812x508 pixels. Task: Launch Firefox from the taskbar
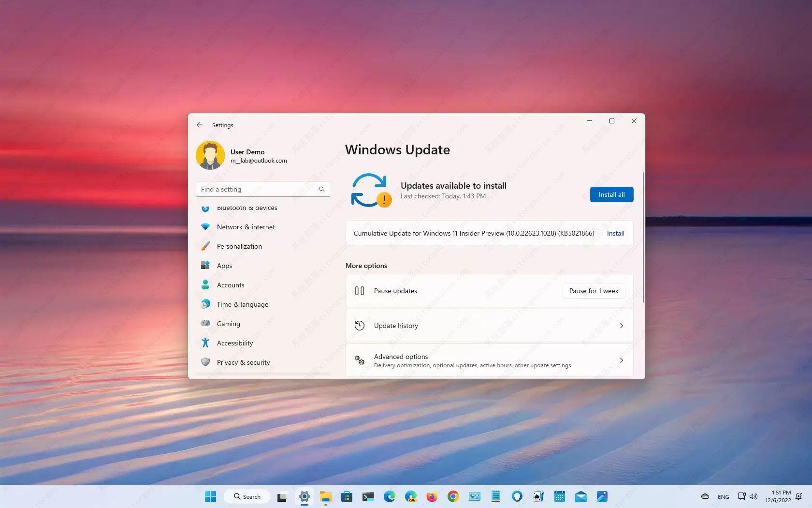pos(431,496)
